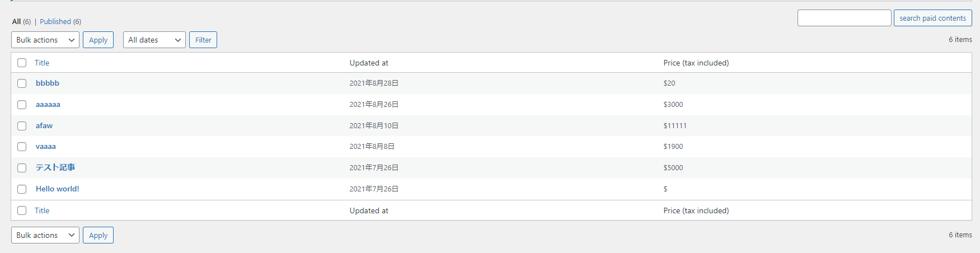Open the top Bulk actions dropdown
Viewport: 980px width, 253px height.
(45, 40)
